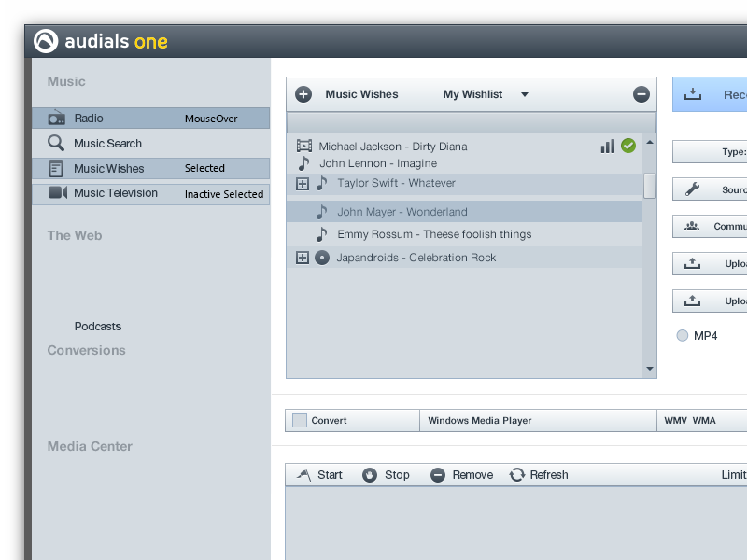This screenshot has width=747, height=560.
Task: Click the plus icon beside Music Wishes
Action: pos(303,94)
